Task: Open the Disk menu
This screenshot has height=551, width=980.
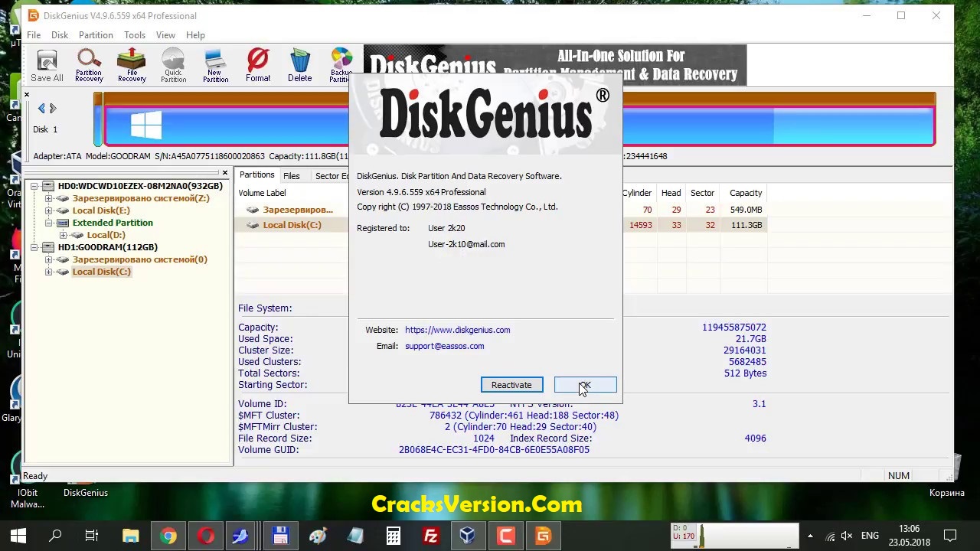Action: (60, 35)
